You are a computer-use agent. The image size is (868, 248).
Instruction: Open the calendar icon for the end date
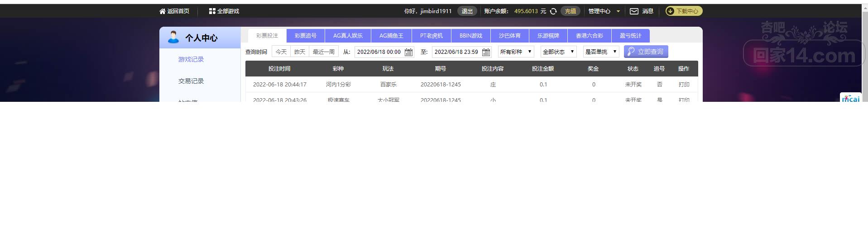click(486, 52)
